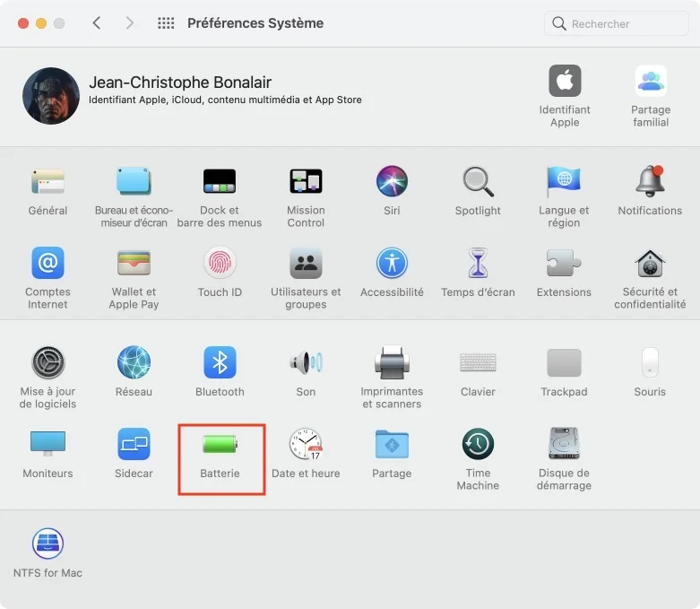Image resolution: width=700 pixels, height=609 pixels.
Task: Open Sécurité et confidentialité
Action: point(650,263)
